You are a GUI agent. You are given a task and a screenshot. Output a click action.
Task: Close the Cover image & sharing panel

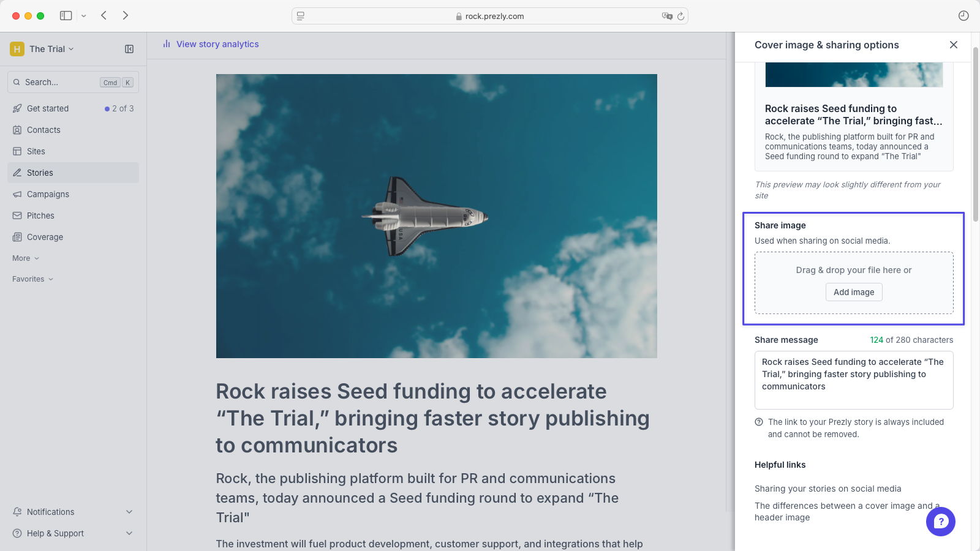click(953, 45)
